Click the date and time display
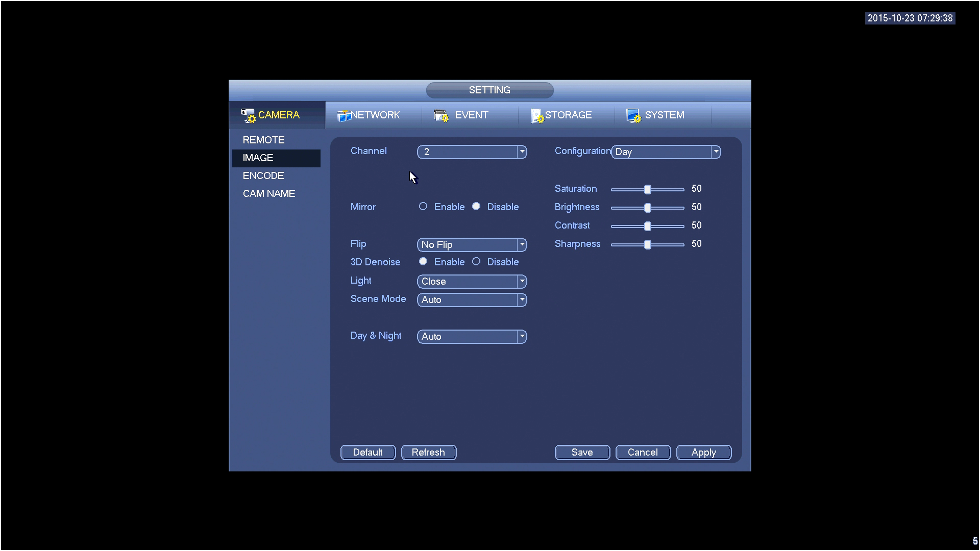This screenshot has width=980, height=551. tap(910, 18)
